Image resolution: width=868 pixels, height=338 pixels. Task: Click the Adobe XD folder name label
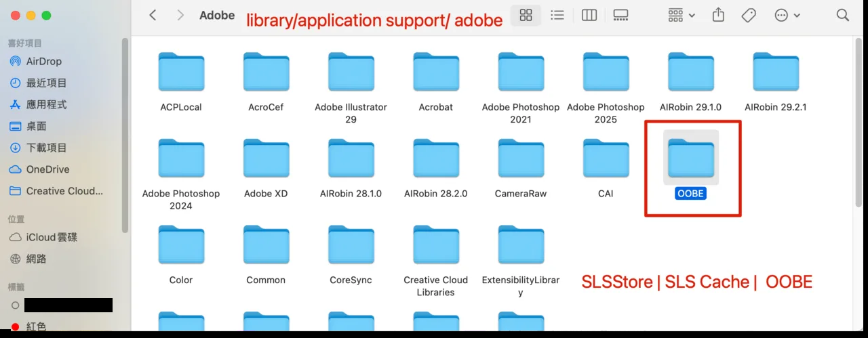pos(266,194)
